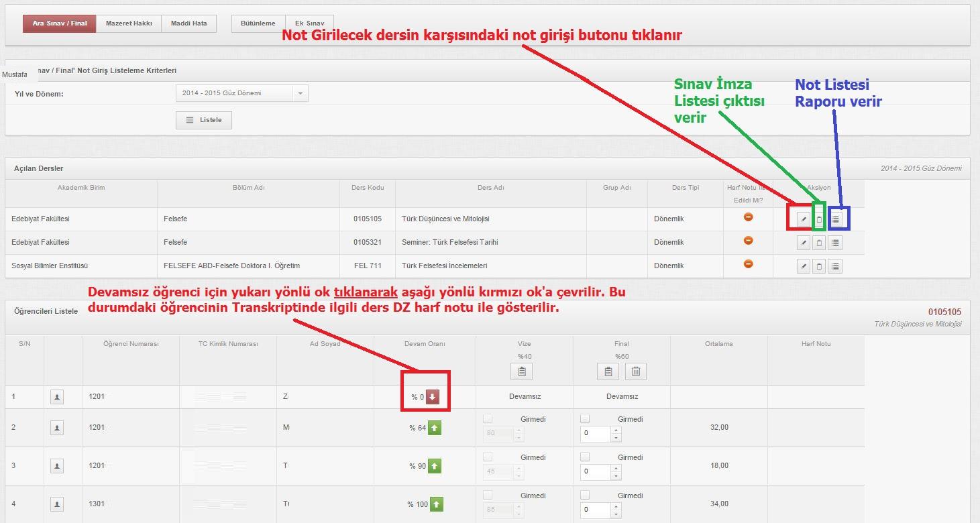The image size is (980, 523).
Task: Focus Final score field in student row 3
Action: tap(596, 471)
